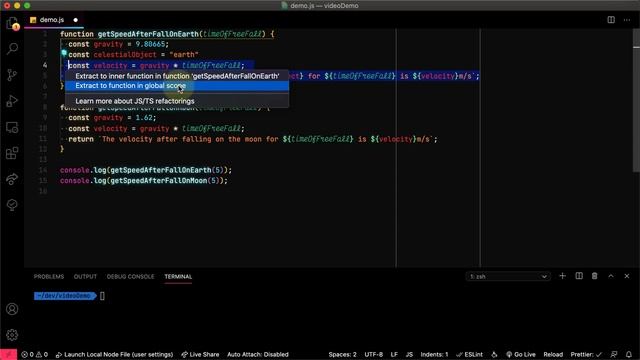Click the ESLint status item
This screenshot has height=360, width=640.
469,354
